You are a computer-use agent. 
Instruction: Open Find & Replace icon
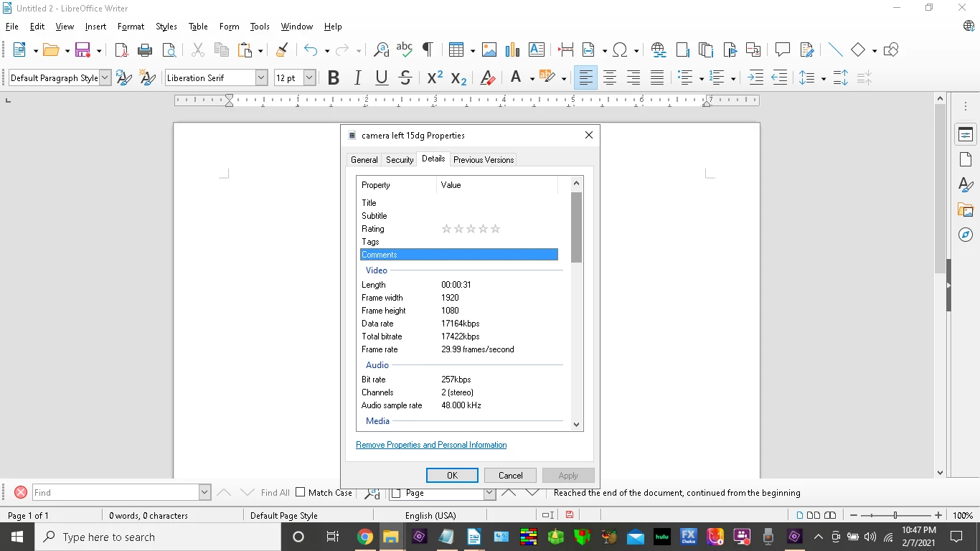pos(381,50)
